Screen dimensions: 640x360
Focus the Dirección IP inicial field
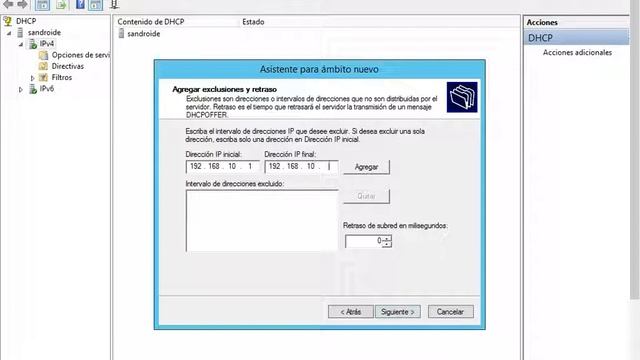pos(222,167)
